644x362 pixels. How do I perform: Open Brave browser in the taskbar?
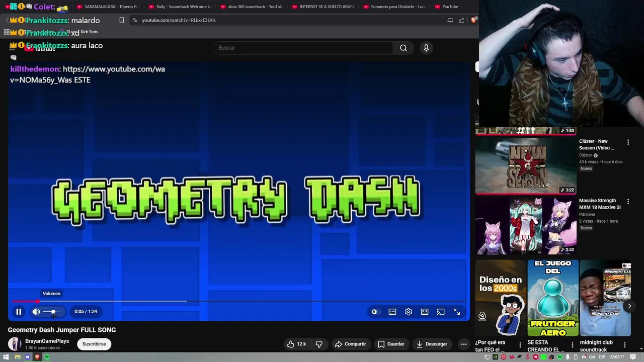coord(37,357)
